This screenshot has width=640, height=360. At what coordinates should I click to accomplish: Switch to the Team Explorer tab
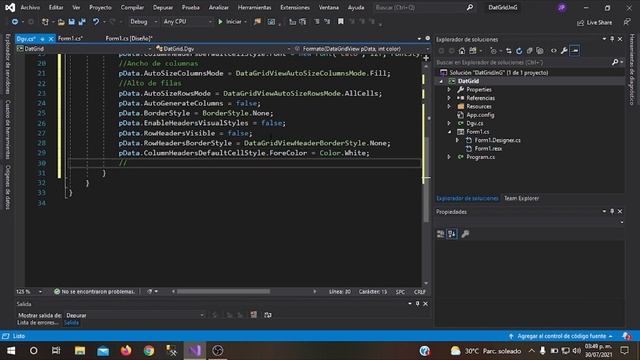(521, 198)
